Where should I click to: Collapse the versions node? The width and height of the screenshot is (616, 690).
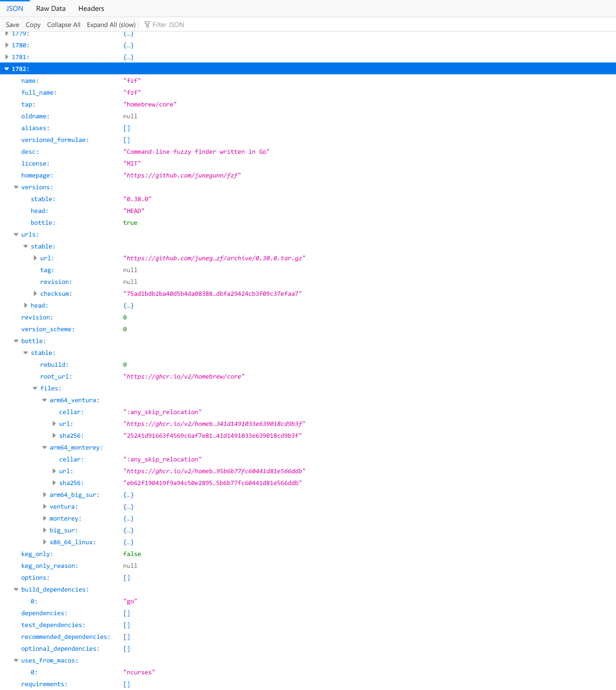(16, 187)
